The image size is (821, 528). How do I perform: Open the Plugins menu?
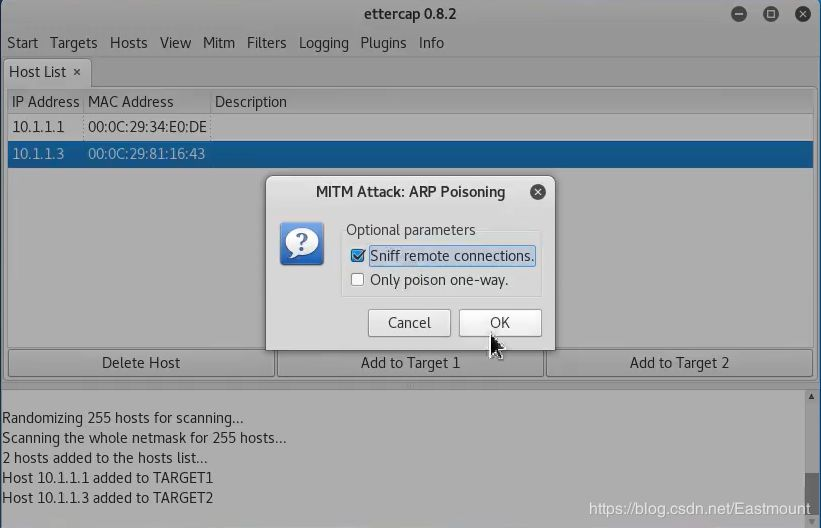pos(383,43)
